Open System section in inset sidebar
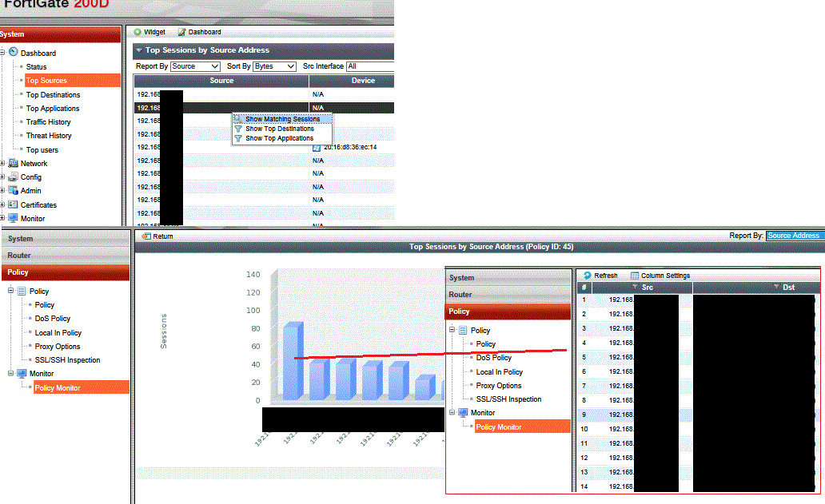 [508, 277]
